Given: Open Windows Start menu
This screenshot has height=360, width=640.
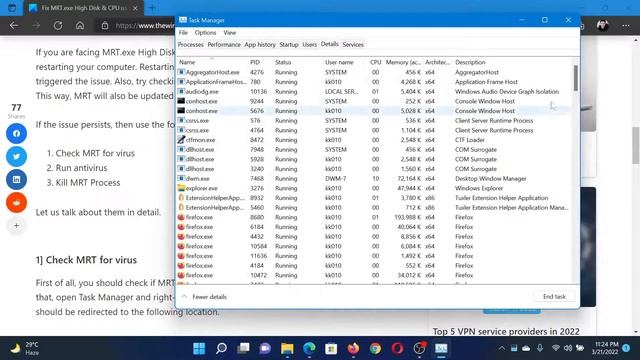Looking at the screenshot, I should click(x=199, y=348).
